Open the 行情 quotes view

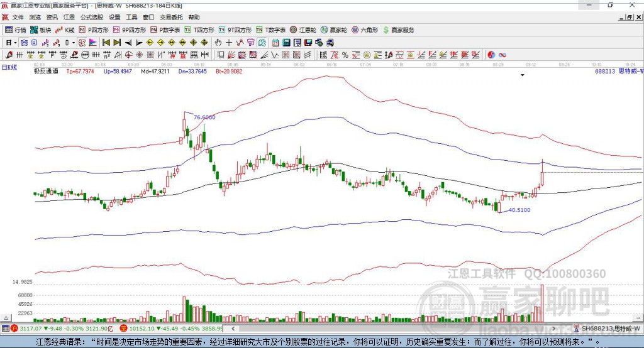(15, 30)
